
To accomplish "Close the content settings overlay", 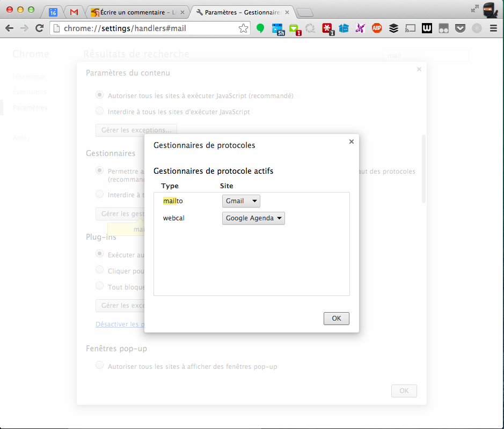I will [x=419, y=69].
